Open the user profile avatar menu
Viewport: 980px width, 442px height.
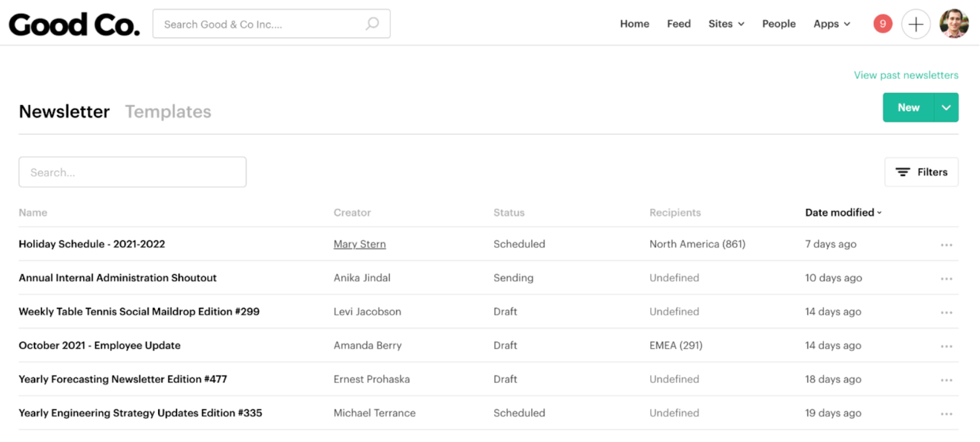click(x=953, y=24)
